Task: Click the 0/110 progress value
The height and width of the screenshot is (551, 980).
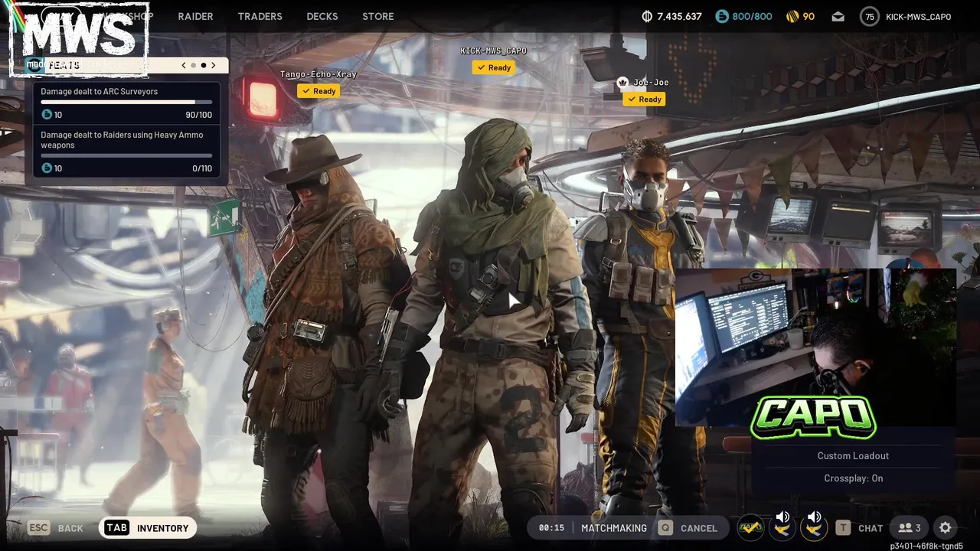Action: point(202,168)
